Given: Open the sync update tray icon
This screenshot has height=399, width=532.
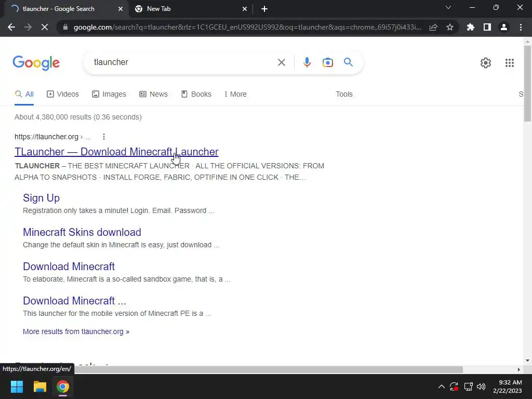Looking at the screenshot, I should (454, 387).
